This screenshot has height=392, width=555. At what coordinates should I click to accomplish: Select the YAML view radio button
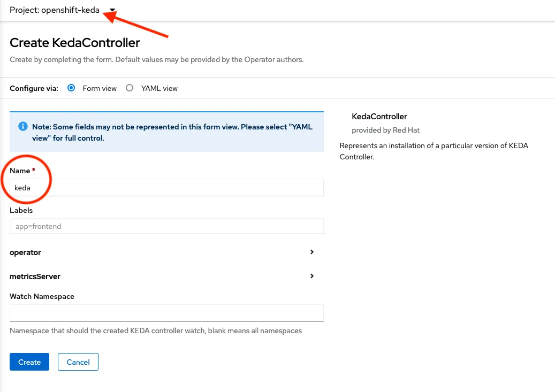pos(129,88)
